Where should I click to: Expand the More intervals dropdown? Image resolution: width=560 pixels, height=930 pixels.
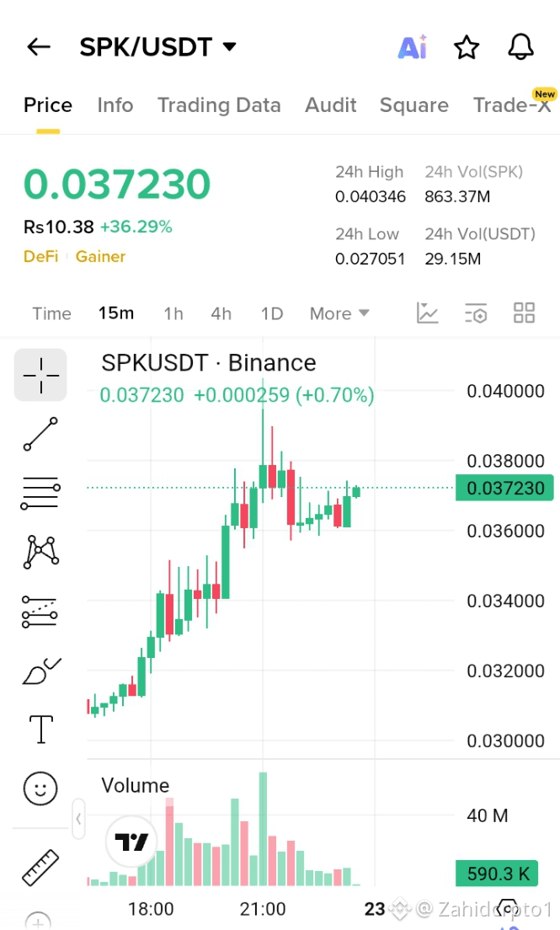(x=339, y=313)
